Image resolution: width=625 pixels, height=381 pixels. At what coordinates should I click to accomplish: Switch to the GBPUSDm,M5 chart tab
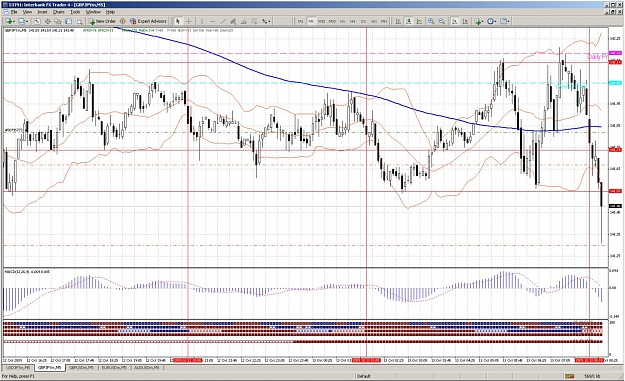coord(82,367)
